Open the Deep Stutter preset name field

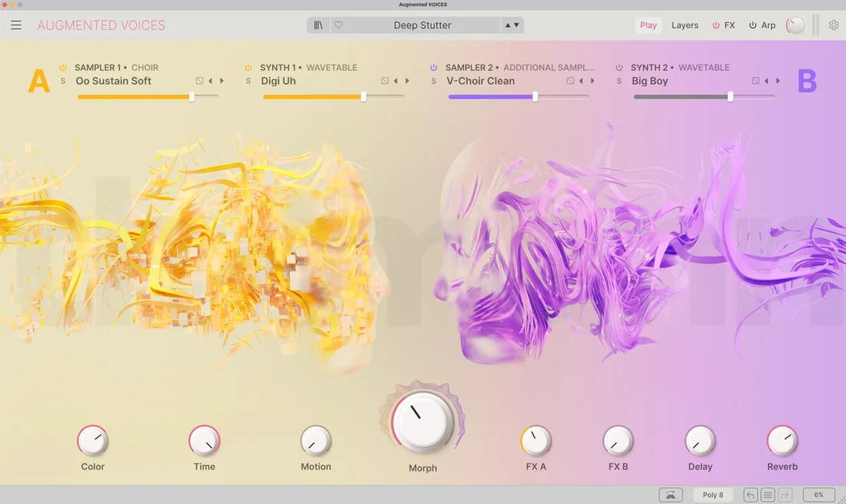pos(422,25)
